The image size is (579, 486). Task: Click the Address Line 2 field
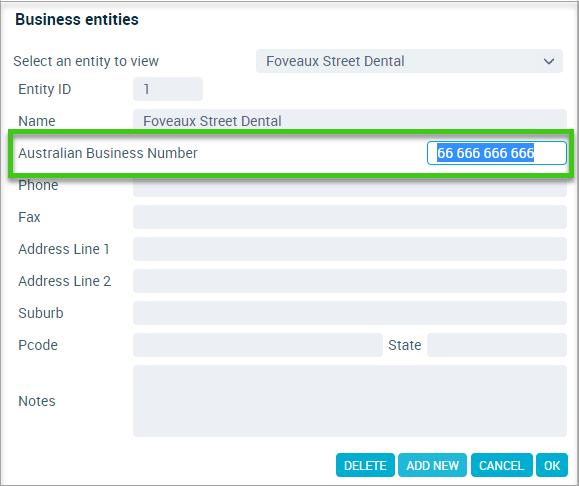coord(350,281)
